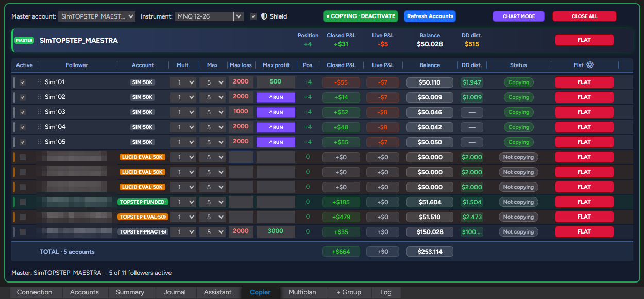The height and width of the screenshot is (299, 644).
Task: Expand the Instrument MNQ 12-26 dropdown
Action: click(209, 16)
